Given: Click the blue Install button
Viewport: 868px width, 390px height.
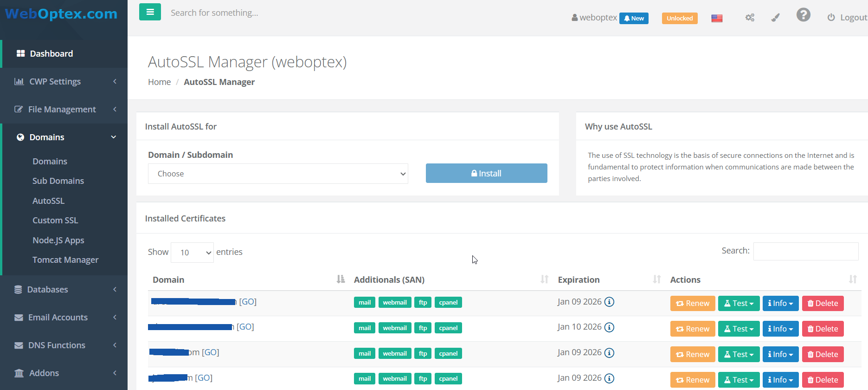Looking at the screenshot, I should [486, 173].
